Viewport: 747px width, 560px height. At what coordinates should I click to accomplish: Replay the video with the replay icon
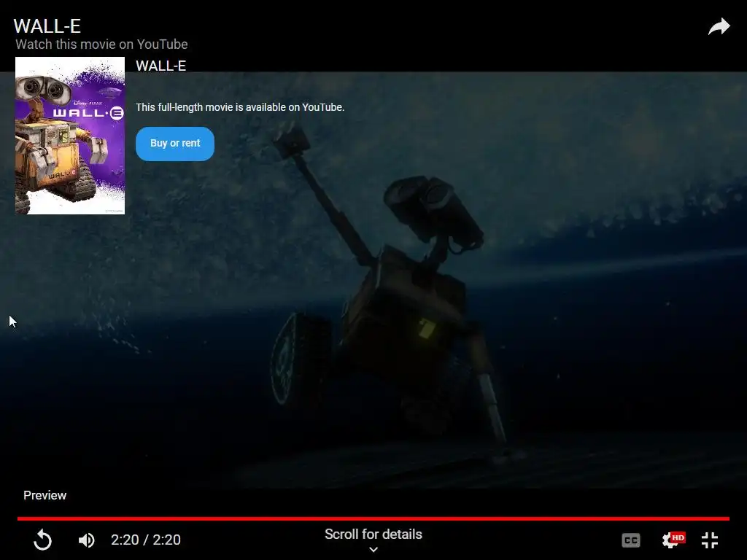click(x=42, y=540)
